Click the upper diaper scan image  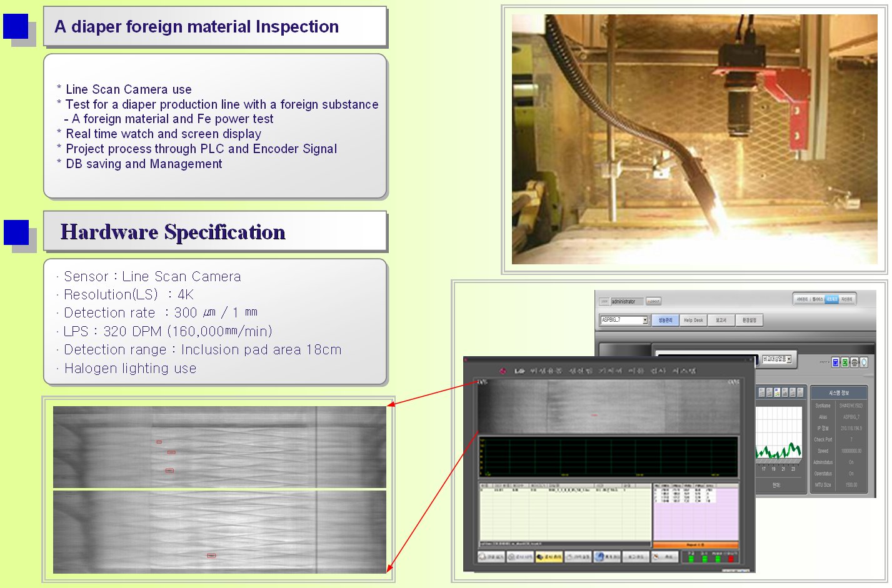pos(219,447)
